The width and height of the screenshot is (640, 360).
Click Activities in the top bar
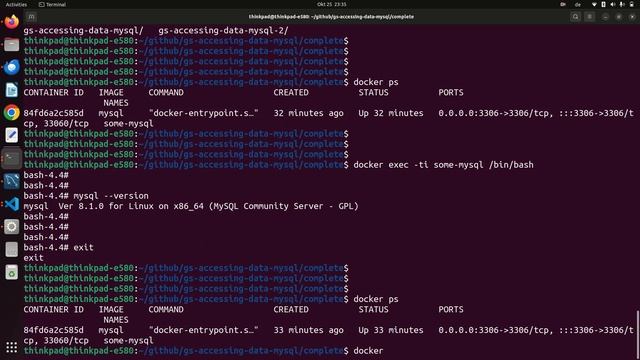(16, 4)
